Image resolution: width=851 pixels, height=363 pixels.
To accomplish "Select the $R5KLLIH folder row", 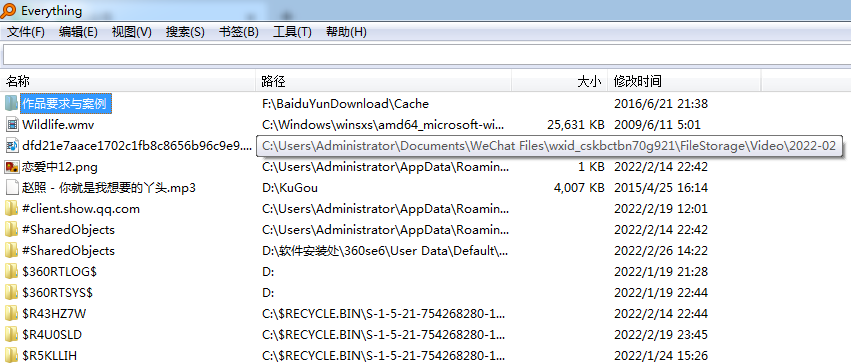I will point(426,356).
